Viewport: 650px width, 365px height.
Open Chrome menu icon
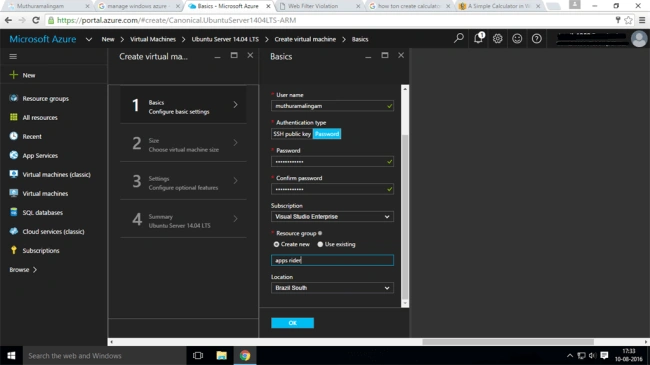pyautogui.click(x=642, y=20)
